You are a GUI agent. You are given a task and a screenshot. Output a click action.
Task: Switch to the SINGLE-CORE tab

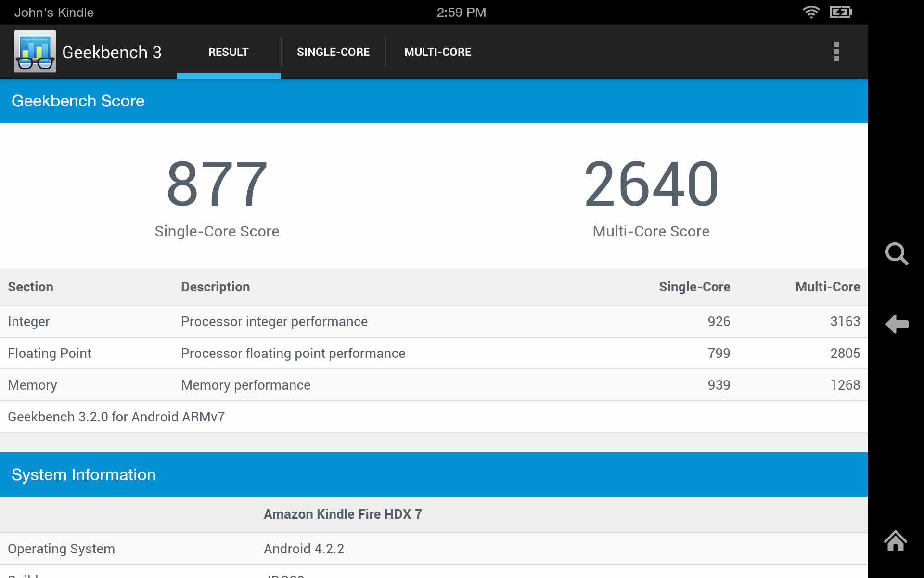point(333,52)
